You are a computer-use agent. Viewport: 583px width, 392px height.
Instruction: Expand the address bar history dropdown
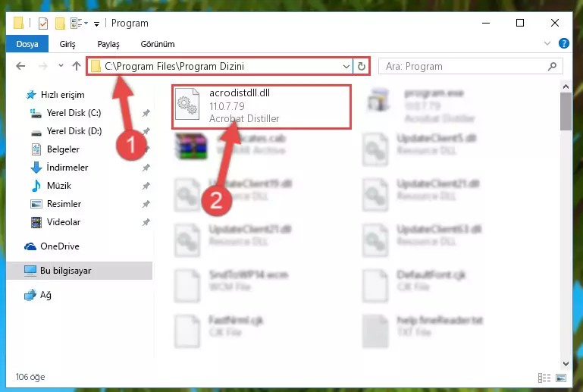point(346,66)
